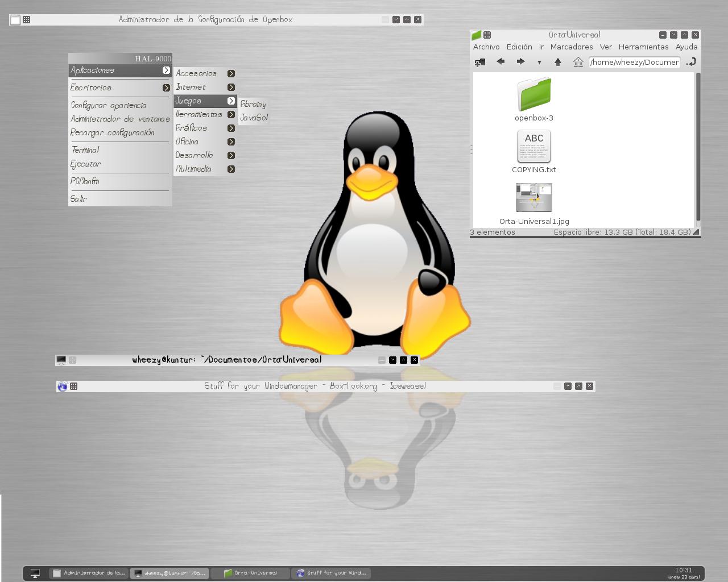Click the jump-to-path icon beside the location bar
Screen dimensions: 728x582
click(691, 62)
